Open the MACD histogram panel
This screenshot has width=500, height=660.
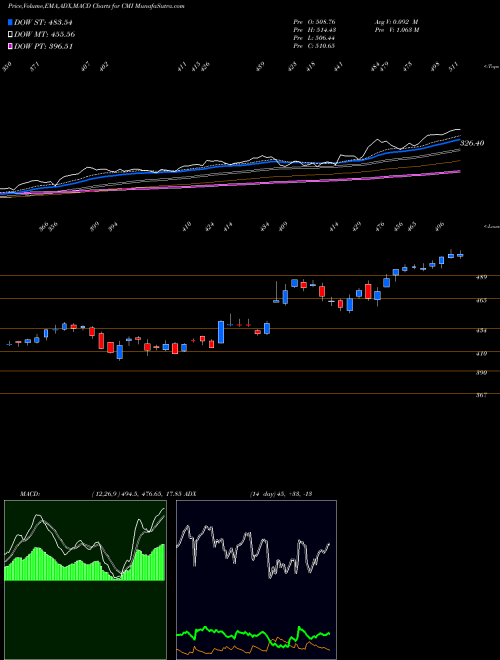click(x=85, y=580)
